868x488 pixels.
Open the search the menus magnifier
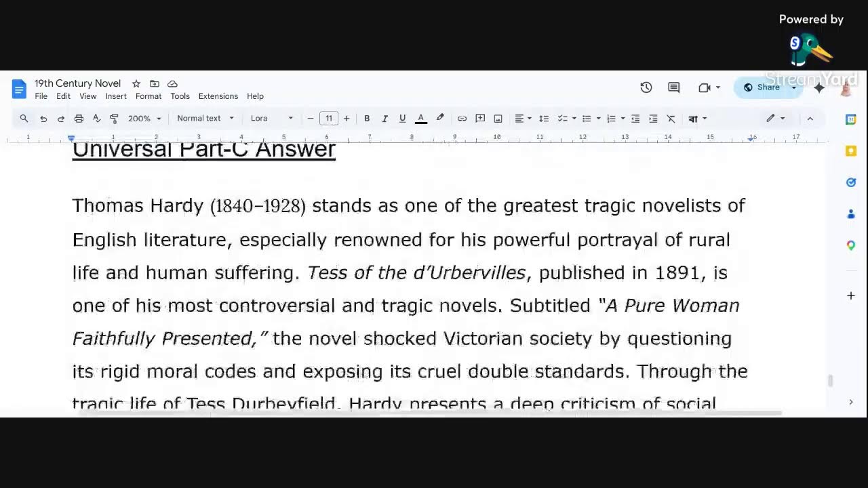click(x=24, y=119)
